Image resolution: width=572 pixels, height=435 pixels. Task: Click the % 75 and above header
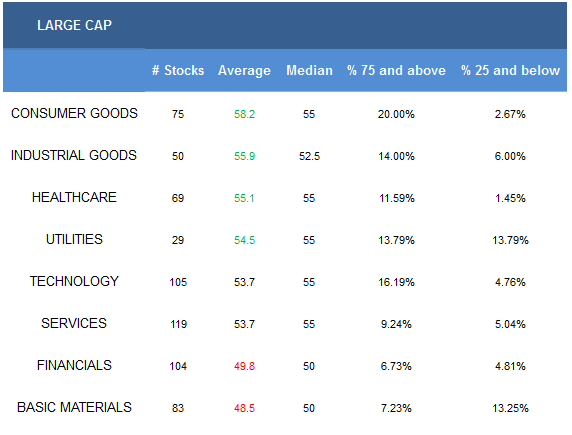(396, 70)
